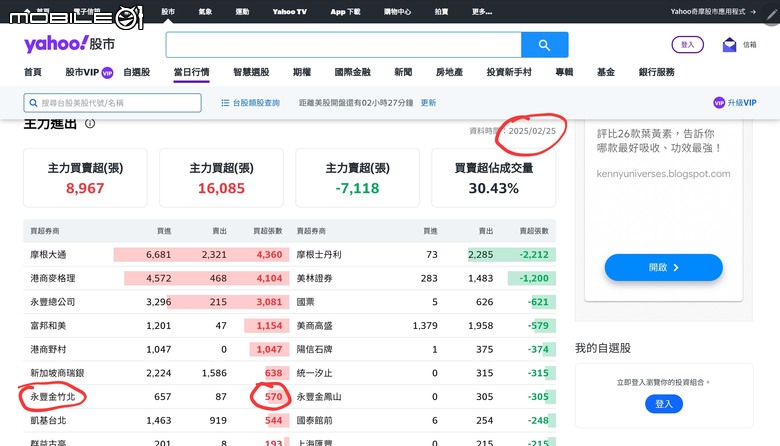This screenshot has height=446, width=780.
Task: Click 股市 in the top Yahoo bar
Action: pyautogui.click(x=168, y=11)
